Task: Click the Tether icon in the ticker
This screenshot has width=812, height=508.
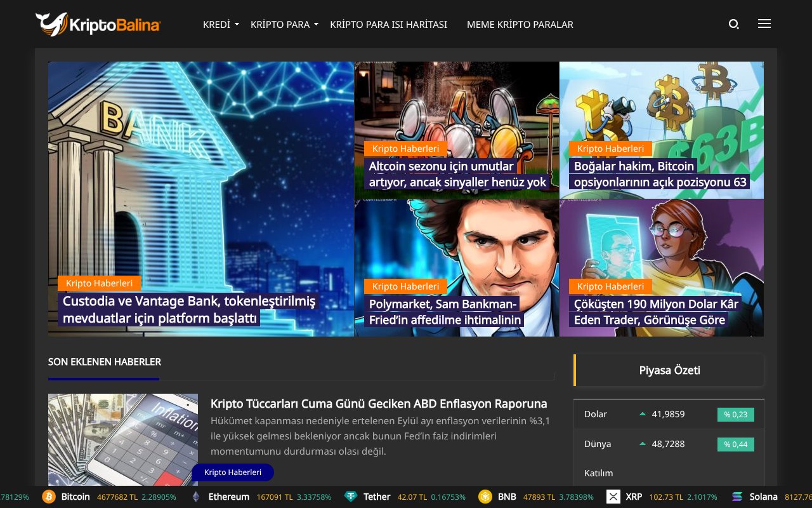Action: pos(350,497)
